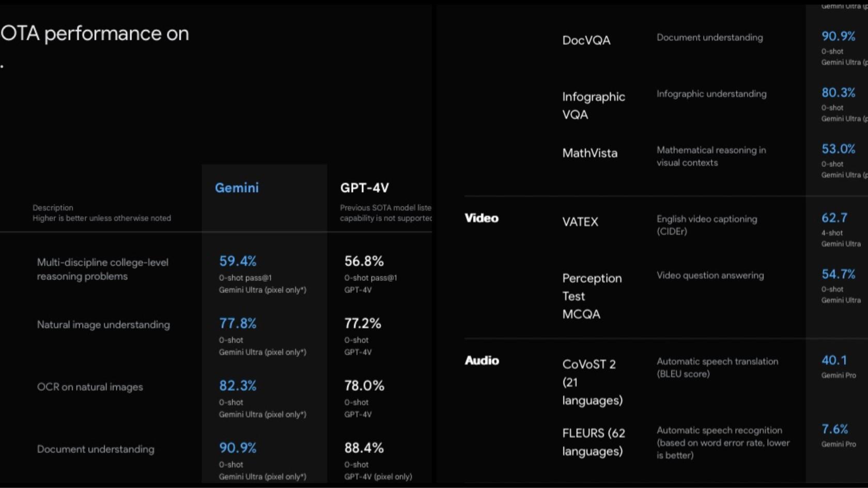Select FLEURS (62 languages) benchmark
This screenshot has height=488, width=868.
click(x=594, y=442)
